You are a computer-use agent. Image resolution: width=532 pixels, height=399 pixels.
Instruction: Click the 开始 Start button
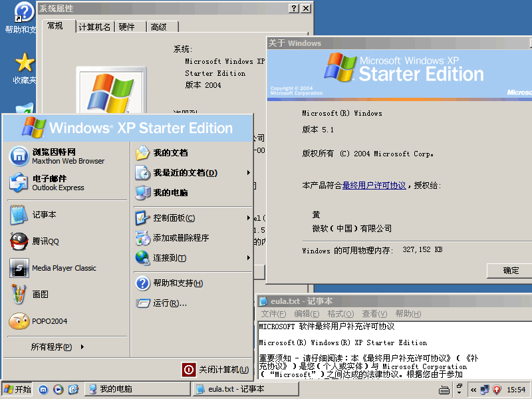pos(18,389)
